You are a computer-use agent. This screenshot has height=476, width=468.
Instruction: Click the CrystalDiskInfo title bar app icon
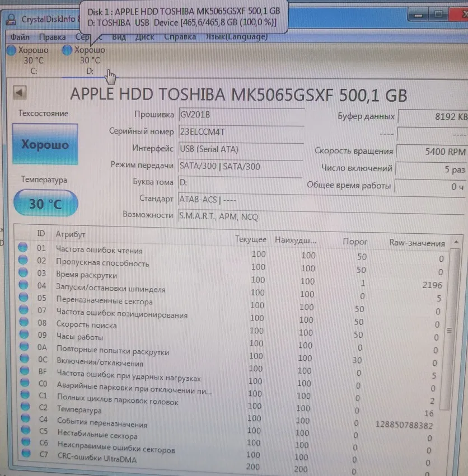(11, 20)
